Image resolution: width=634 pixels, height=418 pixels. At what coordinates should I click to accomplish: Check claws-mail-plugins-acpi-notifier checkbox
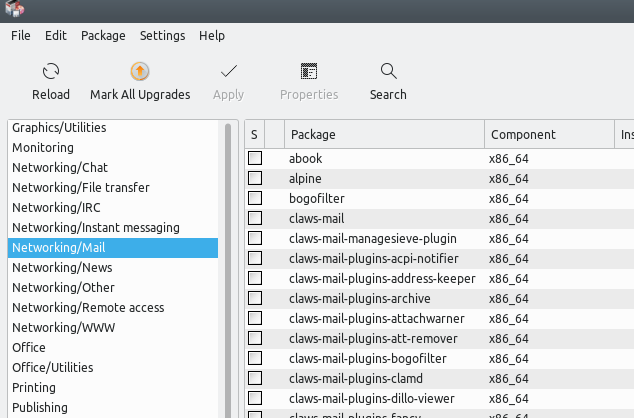pyautogui.click(x=255, y=258)
